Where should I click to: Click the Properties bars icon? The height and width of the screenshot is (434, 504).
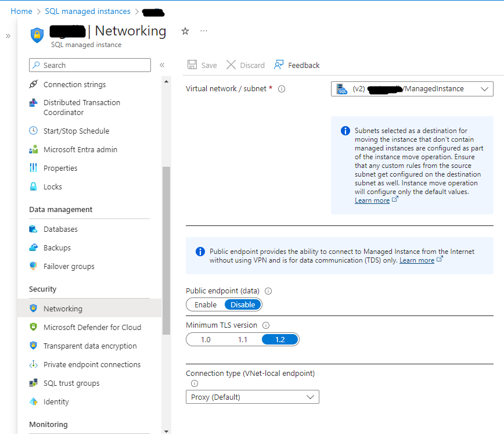tap(34, 168)
